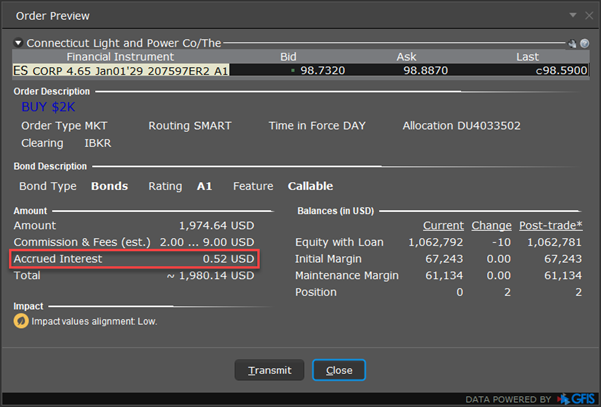The image size is (601, 407).
Task: Click Commission & Fees 2.00 ... 9.00 USD
Action: pyautogui.click(x=207, y=242)
